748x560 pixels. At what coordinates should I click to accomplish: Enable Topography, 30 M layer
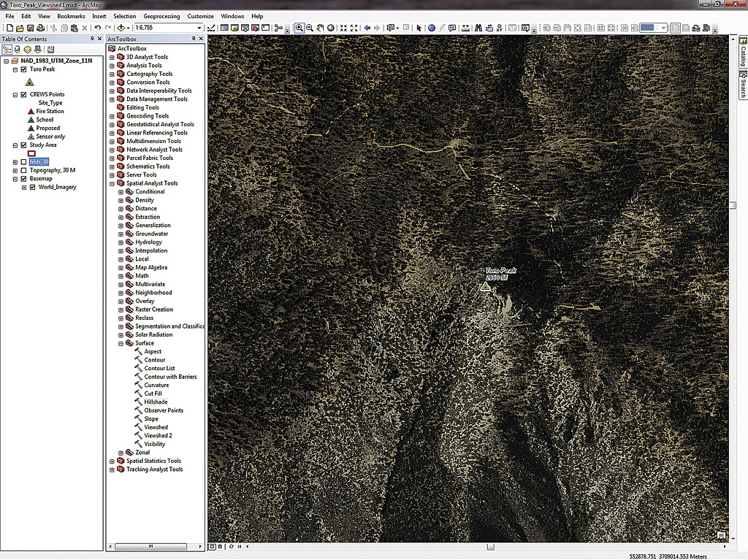24,170
